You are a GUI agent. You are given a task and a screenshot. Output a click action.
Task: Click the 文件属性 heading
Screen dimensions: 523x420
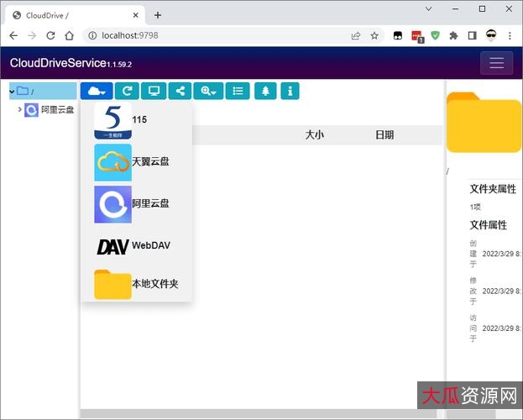[x=489, y=225]
